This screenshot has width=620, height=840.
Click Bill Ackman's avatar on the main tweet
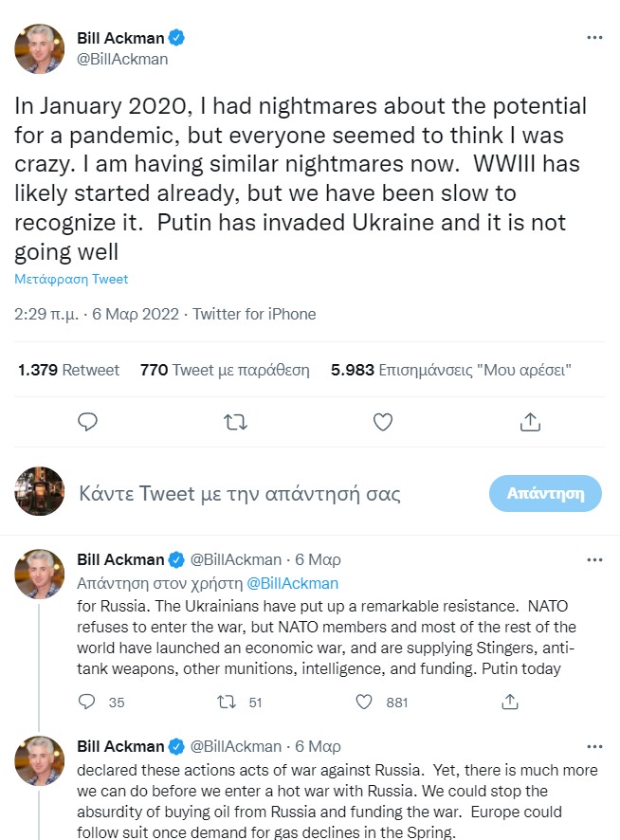(40, 48)
